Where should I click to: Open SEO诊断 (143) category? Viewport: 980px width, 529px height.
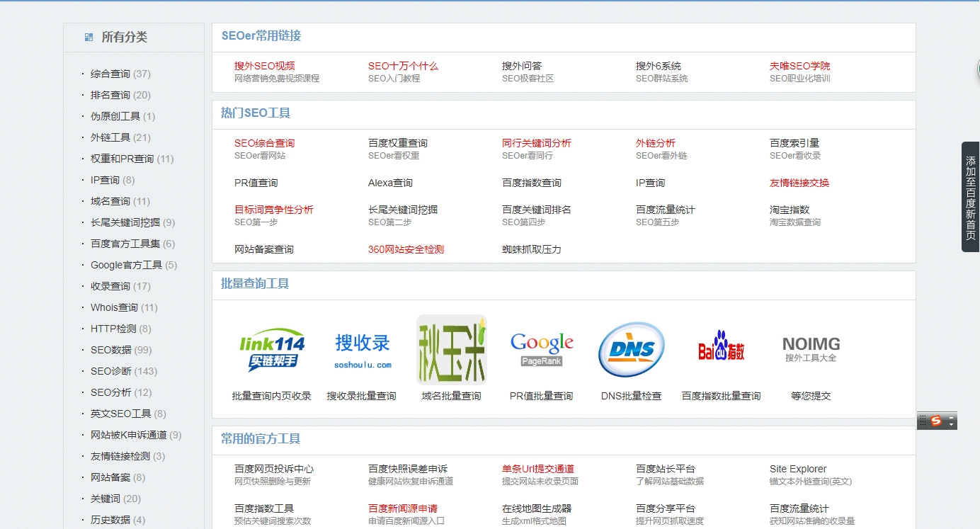point(124,371)
